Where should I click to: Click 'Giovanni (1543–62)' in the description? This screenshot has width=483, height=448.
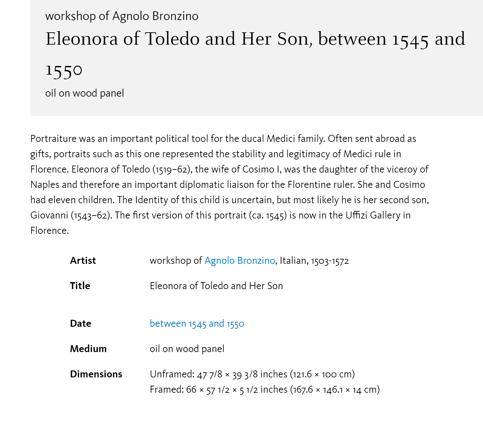pos(71,215)
